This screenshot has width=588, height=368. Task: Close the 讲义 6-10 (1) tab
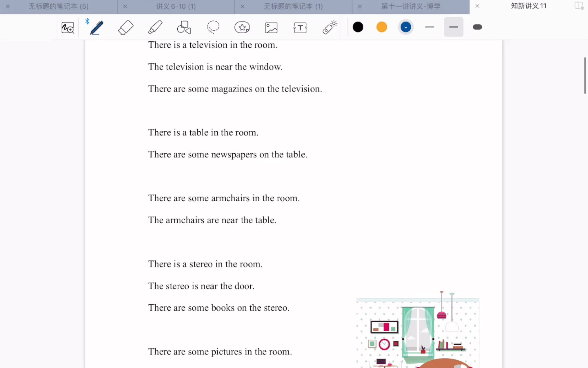coord(125,6)
